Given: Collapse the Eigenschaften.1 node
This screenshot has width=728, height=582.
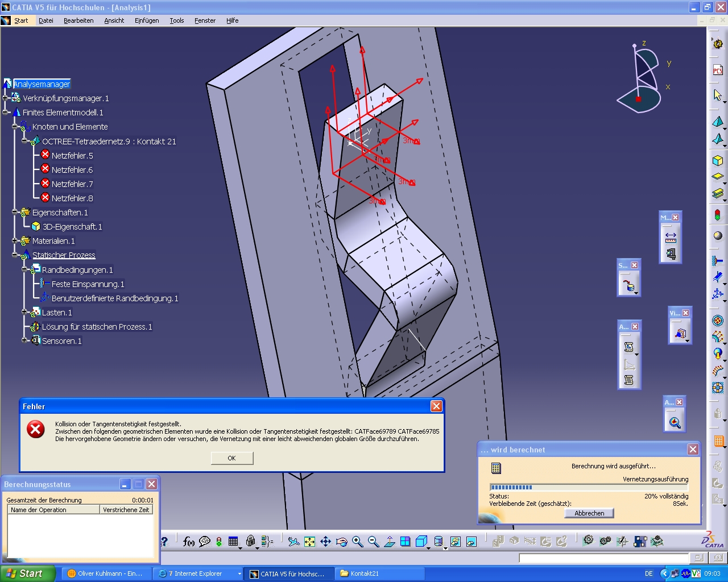Looking at the screenshot, I should (16, 213).
